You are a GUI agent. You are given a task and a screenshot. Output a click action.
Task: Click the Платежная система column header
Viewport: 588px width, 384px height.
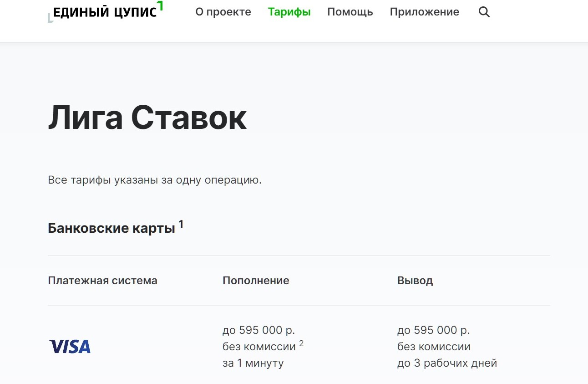[102, 281]
